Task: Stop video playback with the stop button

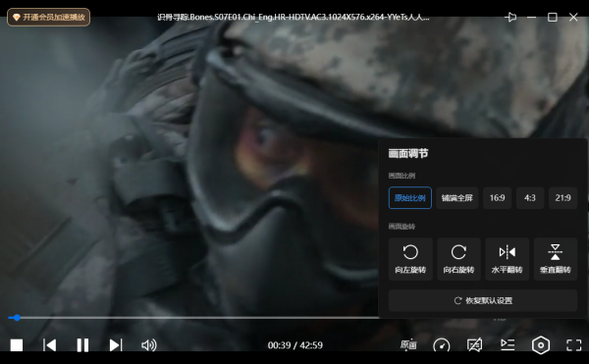Action: [x=17, y=344]
